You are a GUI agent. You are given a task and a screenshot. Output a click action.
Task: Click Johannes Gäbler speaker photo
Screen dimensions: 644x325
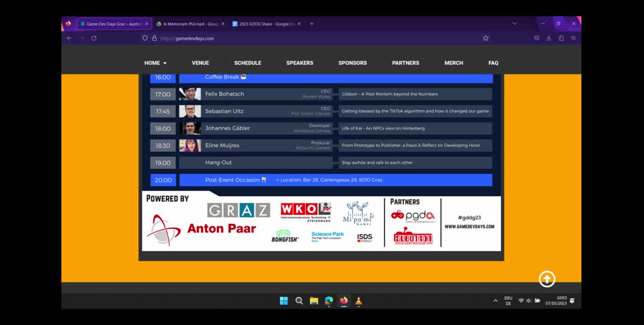pos(190,128)
